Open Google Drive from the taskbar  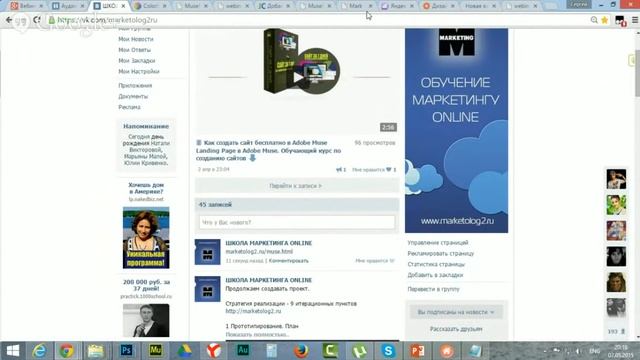[x=184, y=351]
